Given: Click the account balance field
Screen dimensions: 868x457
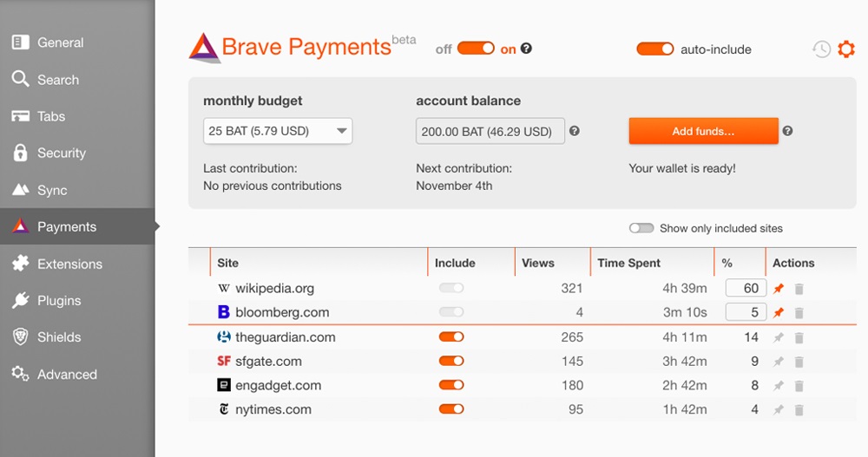Looking at the screenshot, I should click(490, 131).
